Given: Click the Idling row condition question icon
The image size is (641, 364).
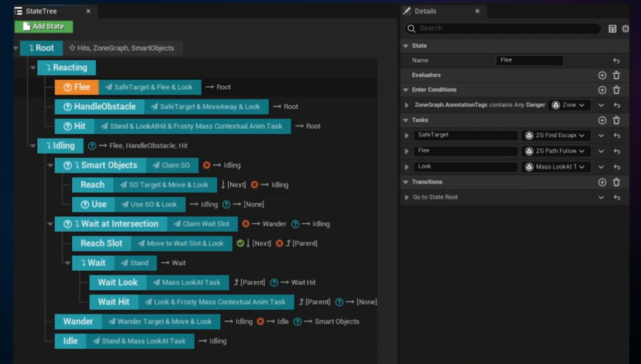Looking at the screenshot, I should [92, 146].
